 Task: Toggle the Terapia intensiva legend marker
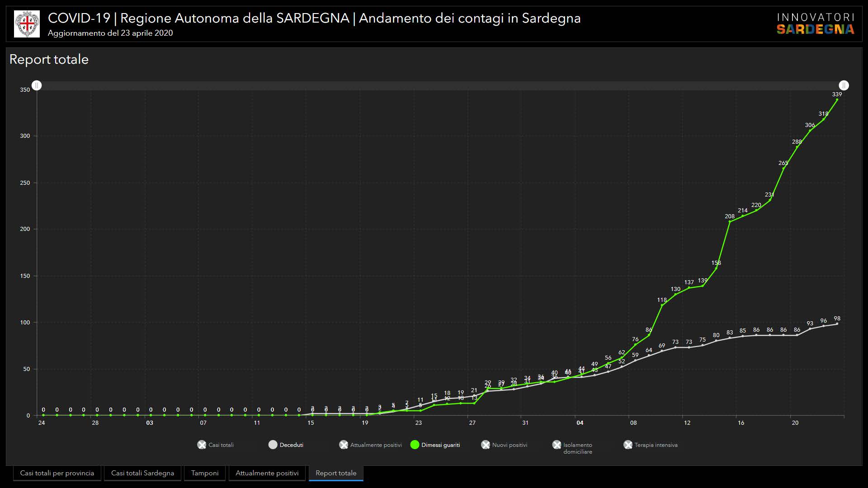(x=628, y=445)
